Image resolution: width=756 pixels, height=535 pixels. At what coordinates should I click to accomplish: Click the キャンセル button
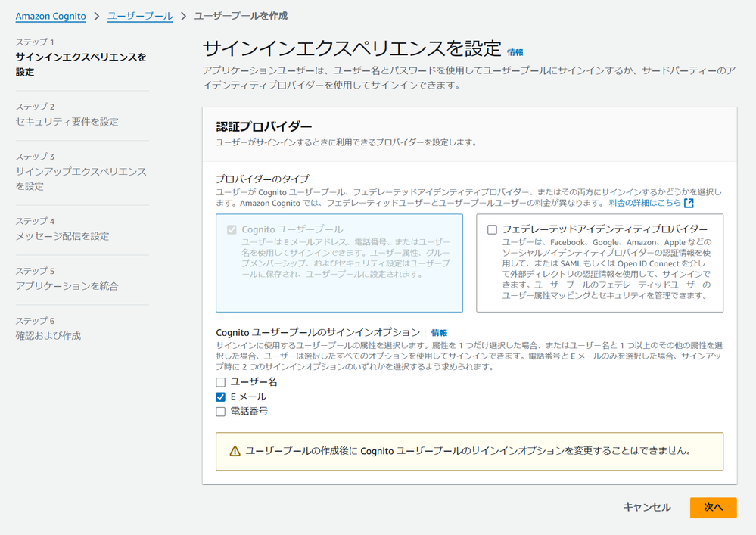[647, 508]
